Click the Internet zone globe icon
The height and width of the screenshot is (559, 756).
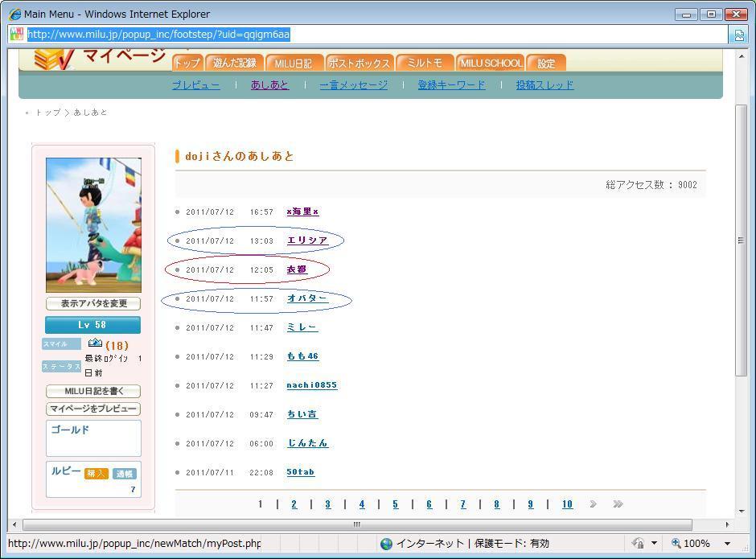pyautogui.click(x=386, y=544)
